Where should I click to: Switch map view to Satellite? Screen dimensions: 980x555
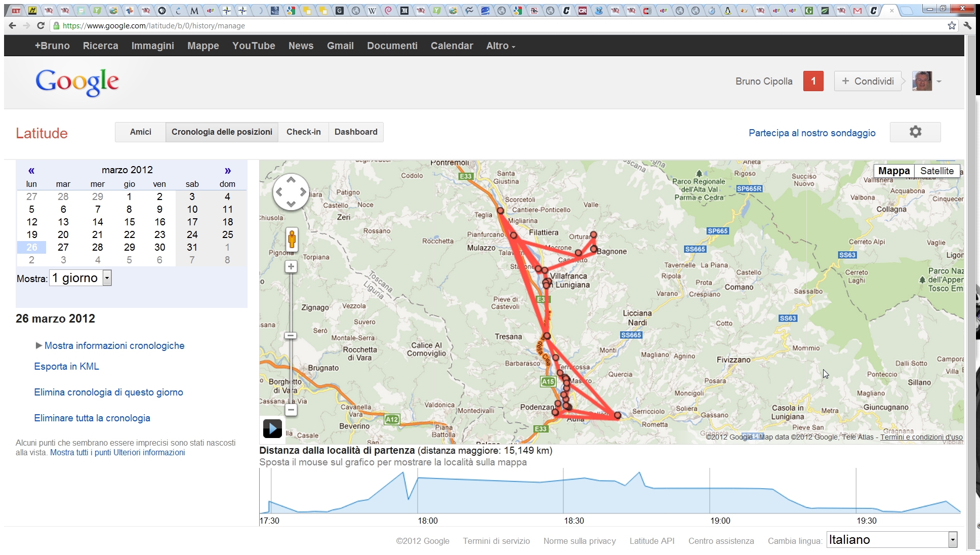tap(937, 171)
